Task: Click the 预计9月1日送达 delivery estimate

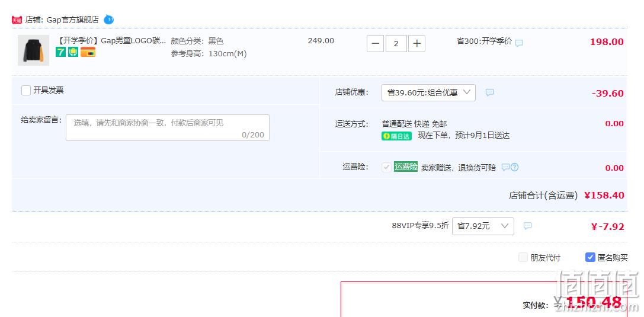Action: [483, 136]
